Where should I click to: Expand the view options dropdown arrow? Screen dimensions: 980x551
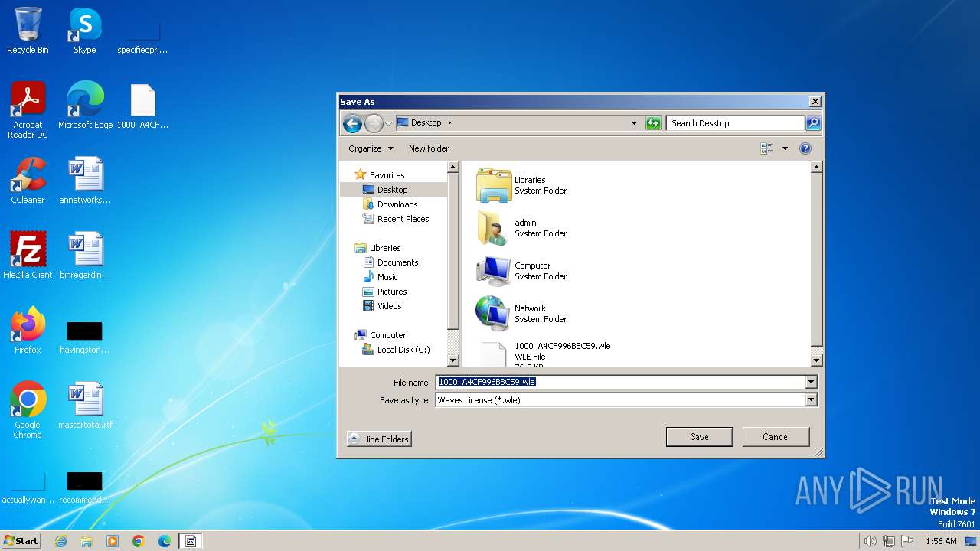click(x=785, y=148)
